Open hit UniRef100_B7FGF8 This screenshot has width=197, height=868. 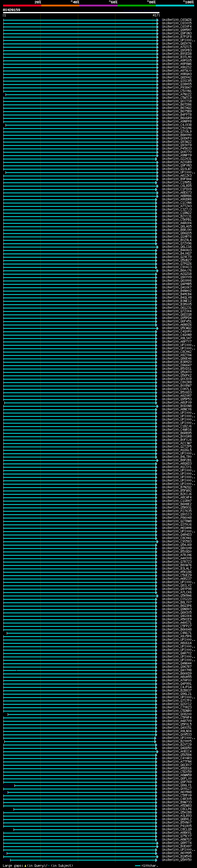(x=177, y=37)
